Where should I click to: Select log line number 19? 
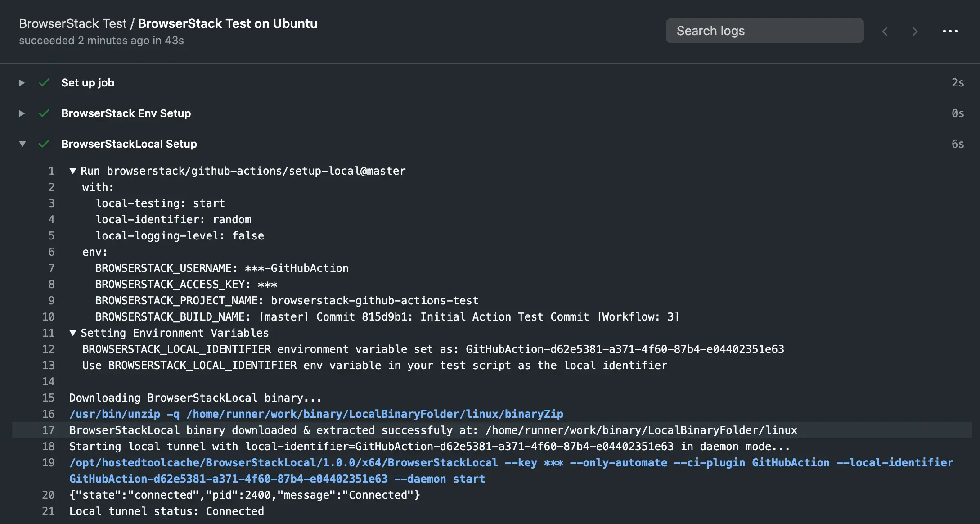(x=48, y=463)
